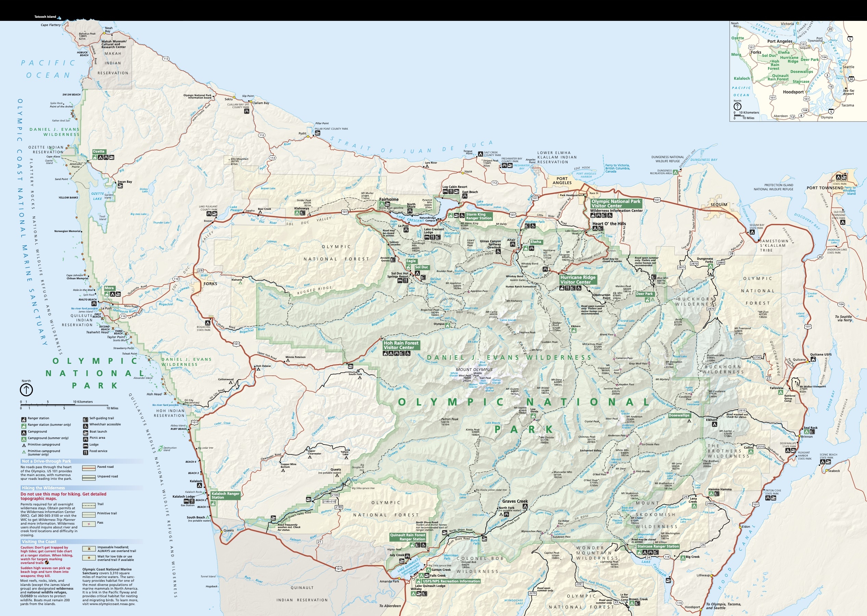Click the Self-guiding trail legend icon
The height and width of the screenshot is (616, 867).
[86, 419]
